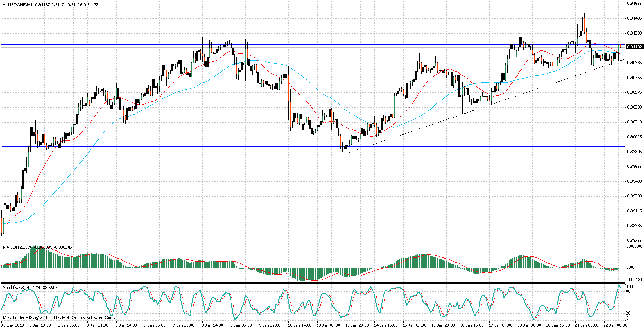
Task: Click the MACD(12,26,9) indicator label
Action: tap(16, 247)
